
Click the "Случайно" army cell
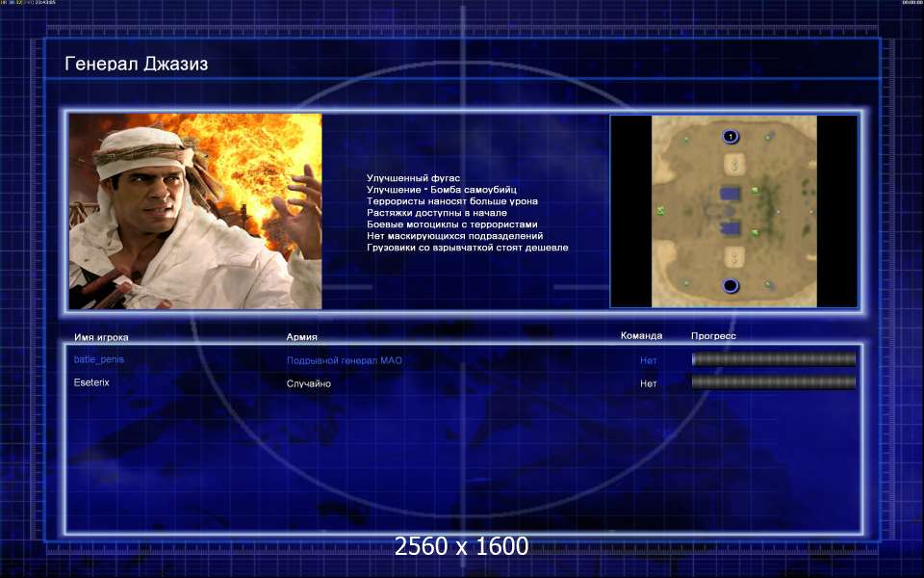click(x=309, y=383)
